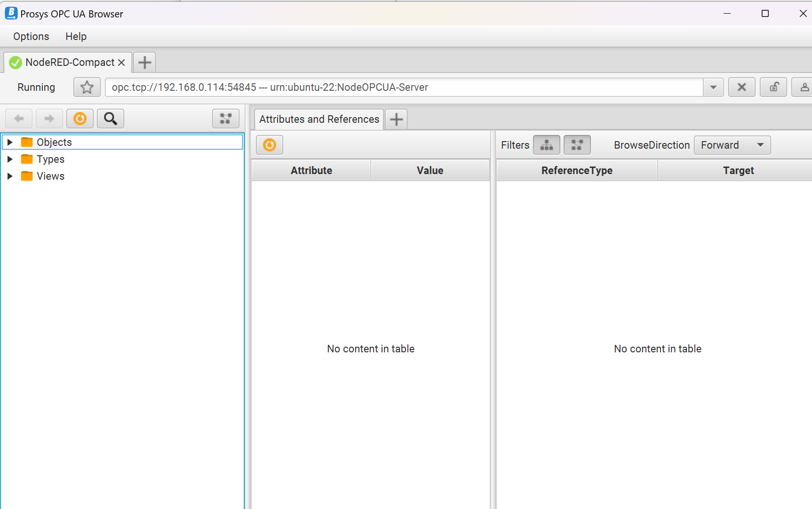Click the refresh icon above the Attribute column
Viewport: 812px width, 509px height.
(269, 145)
